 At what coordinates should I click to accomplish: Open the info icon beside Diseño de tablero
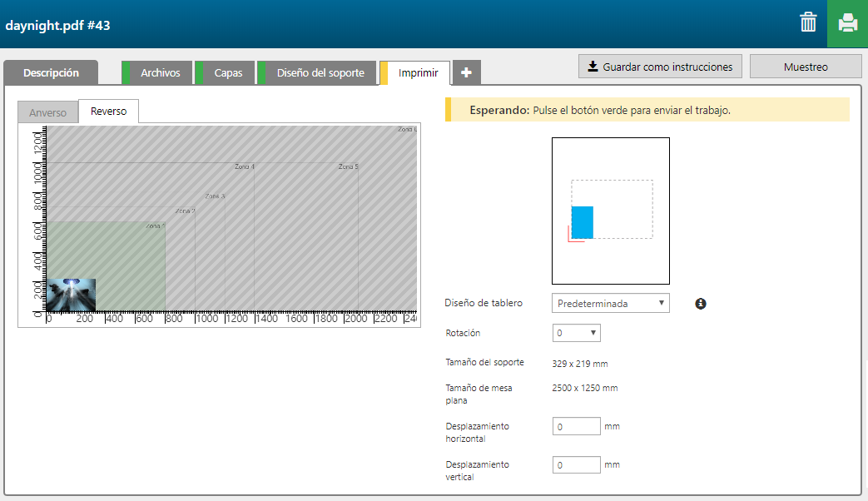click(x=701, y=304)
